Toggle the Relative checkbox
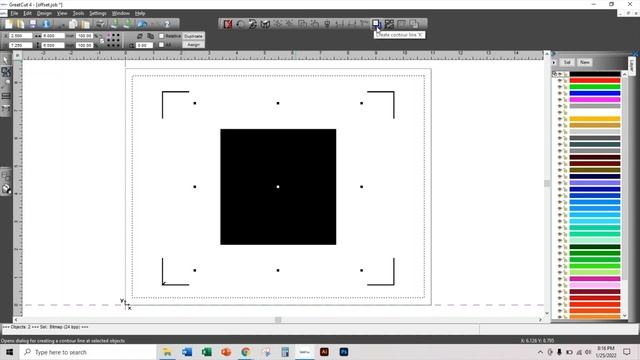This screenshot has height=360, width=640. point(161,36)
